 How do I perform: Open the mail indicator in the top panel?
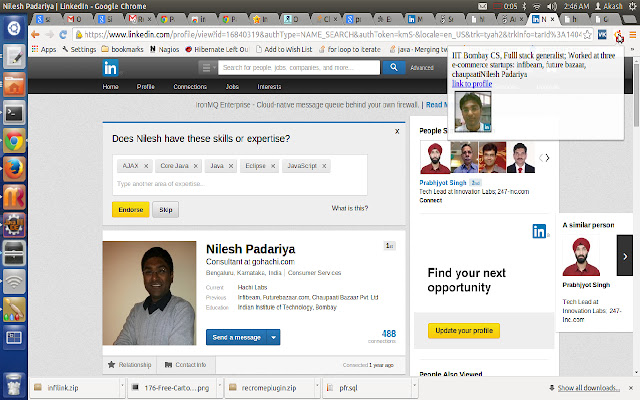point(482,6)
